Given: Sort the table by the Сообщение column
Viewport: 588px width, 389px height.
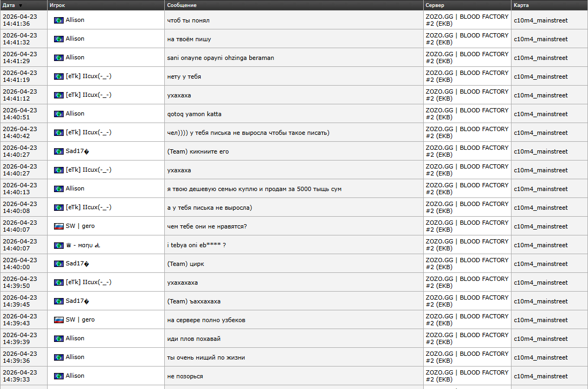Looking at the screenshot, I should 182,5.
